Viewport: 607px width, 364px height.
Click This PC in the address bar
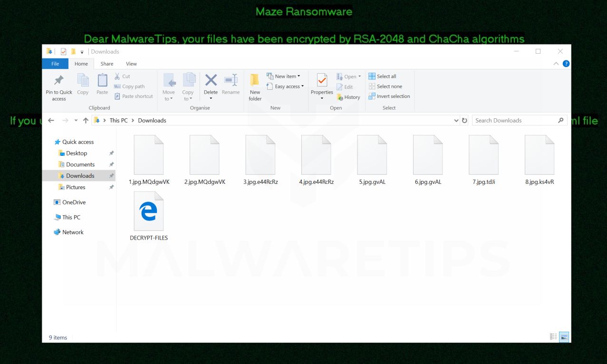tap(118, 121)
